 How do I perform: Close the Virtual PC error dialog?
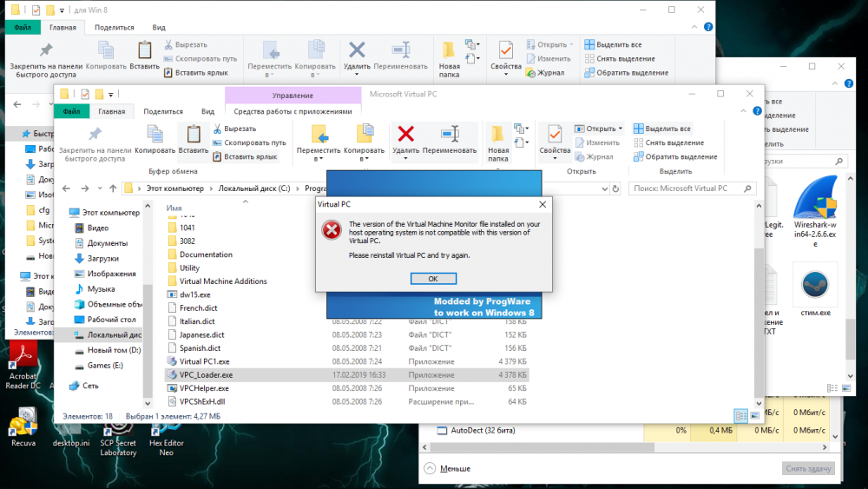(542, 204)
